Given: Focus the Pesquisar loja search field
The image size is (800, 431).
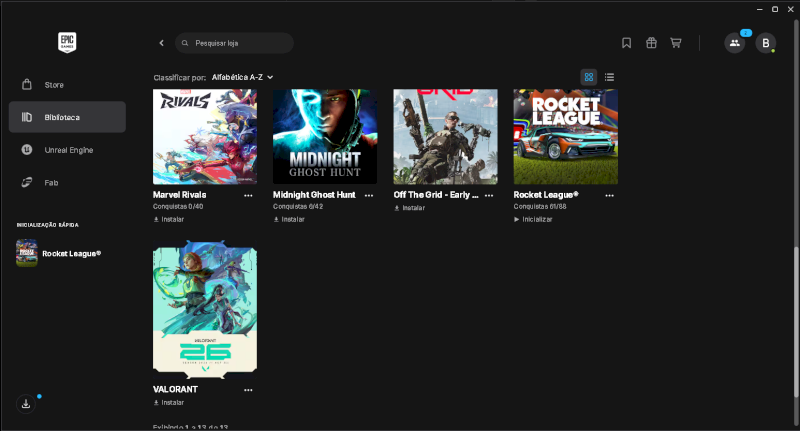Looking at the screenshot, I should [234, 43].
